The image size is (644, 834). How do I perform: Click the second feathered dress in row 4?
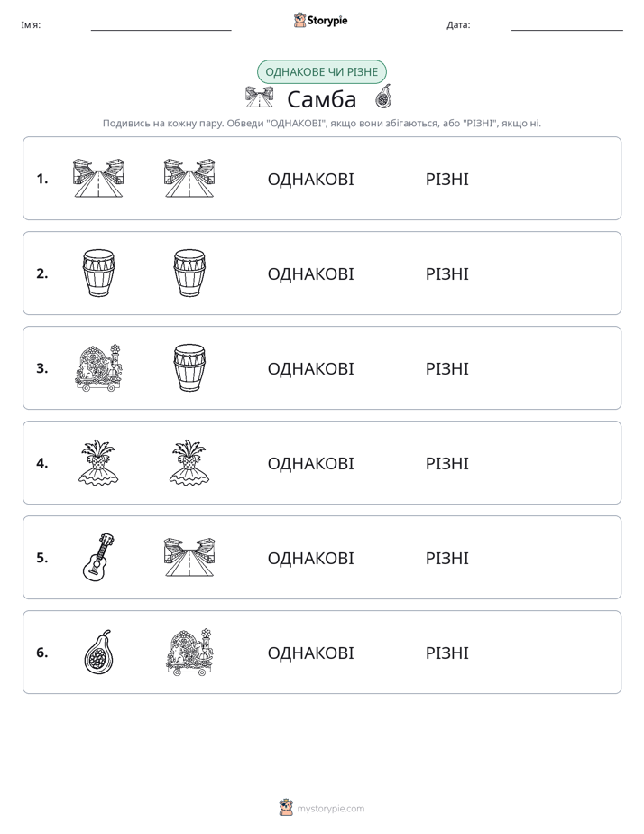click(x=189, y=463)
